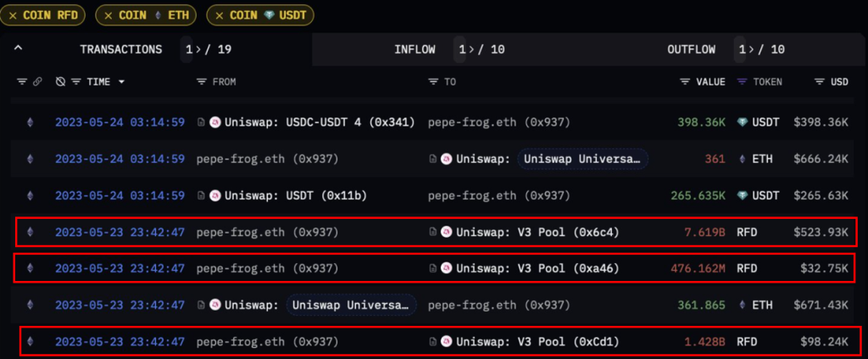The height and width of the screenshot is (359, 868).
Task: Open the Uniswap: USDC-USDT 4 (0x341) address
Action: coord(314,122)
